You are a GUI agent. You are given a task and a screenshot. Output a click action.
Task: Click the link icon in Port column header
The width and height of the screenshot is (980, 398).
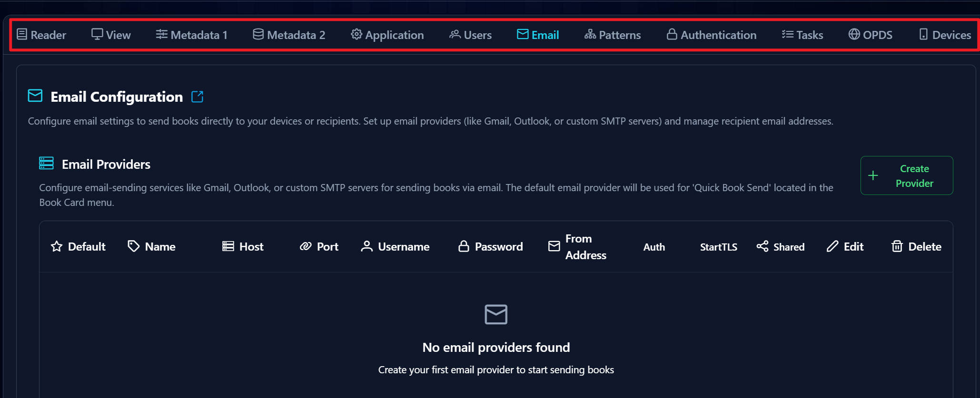(306, 246)
